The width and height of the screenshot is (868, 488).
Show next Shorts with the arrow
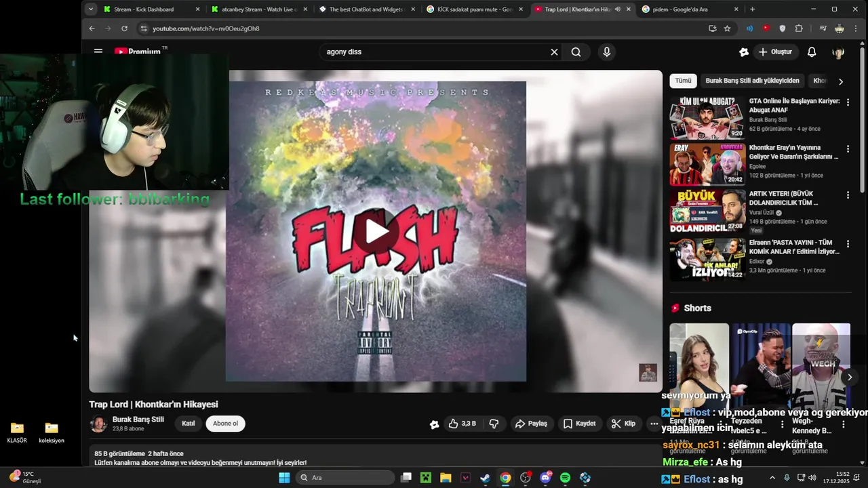click(x=850, y=378)
